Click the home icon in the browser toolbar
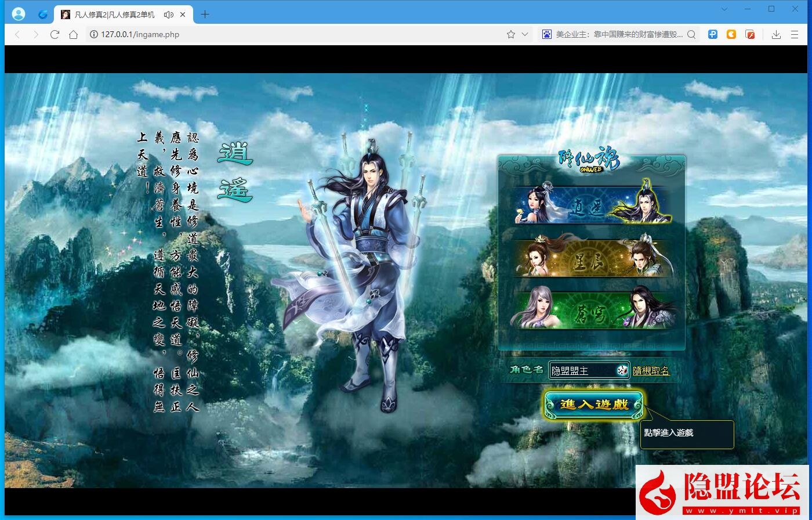 [72, 34]
